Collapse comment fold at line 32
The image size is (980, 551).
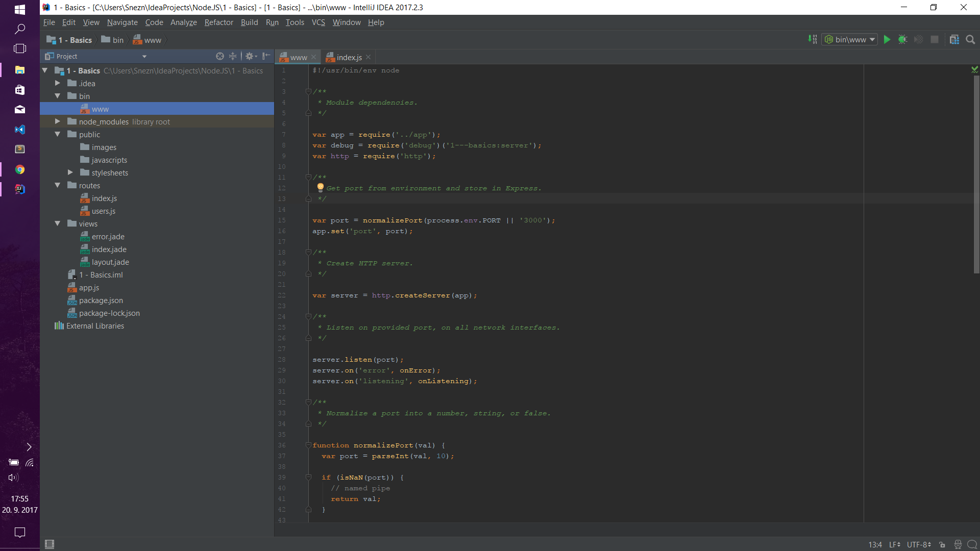(308, 403)
